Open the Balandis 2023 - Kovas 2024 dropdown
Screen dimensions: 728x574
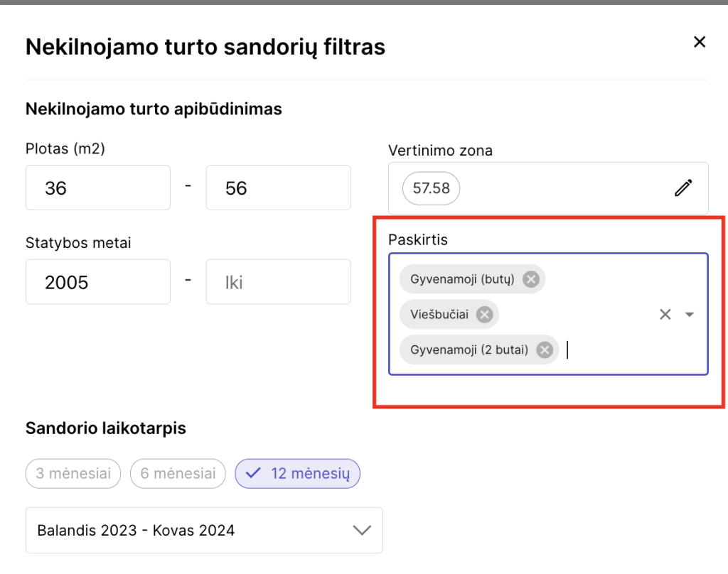pyautogui.click(x=204, y=530)
